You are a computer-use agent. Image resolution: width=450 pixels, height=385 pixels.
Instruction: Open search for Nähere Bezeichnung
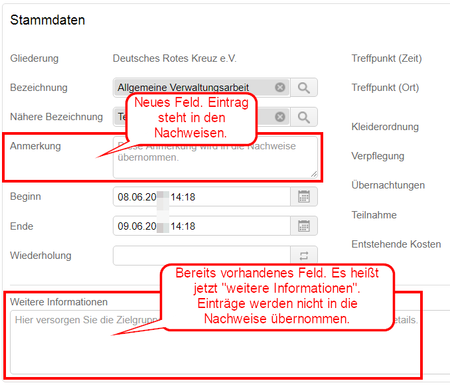pyautogui.click(x=304, y=117)
